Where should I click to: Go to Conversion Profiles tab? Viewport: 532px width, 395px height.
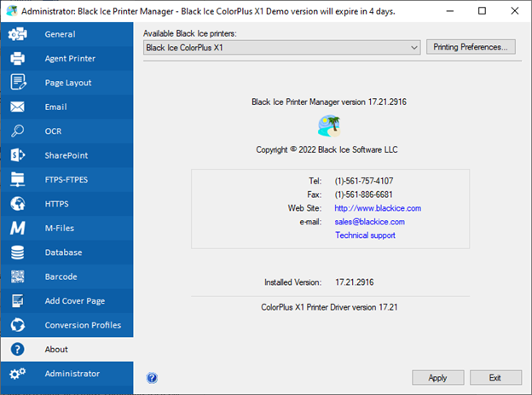[67, 325]
